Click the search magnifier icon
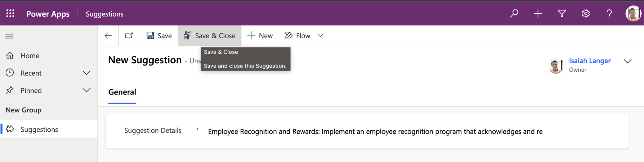 514,13
